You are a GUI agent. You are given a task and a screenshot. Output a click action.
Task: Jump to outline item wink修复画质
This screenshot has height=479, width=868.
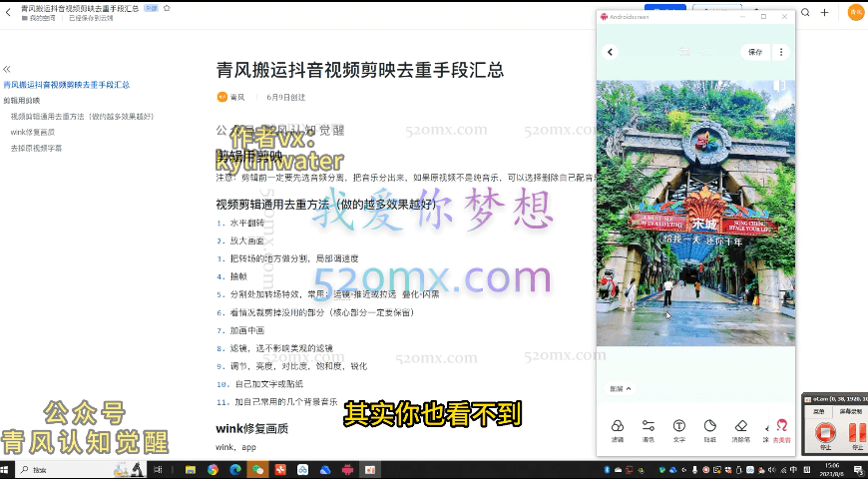point(33,133)
